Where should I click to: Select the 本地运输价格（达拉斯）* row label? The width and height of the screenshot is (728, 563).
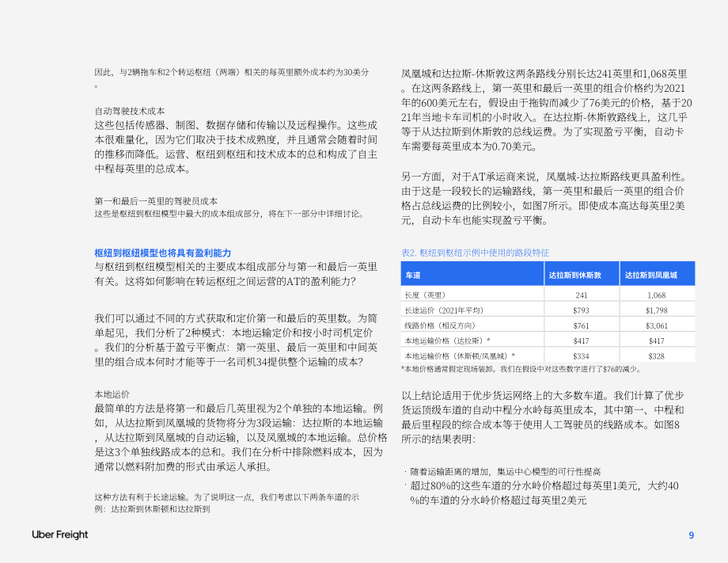(447, 341)
